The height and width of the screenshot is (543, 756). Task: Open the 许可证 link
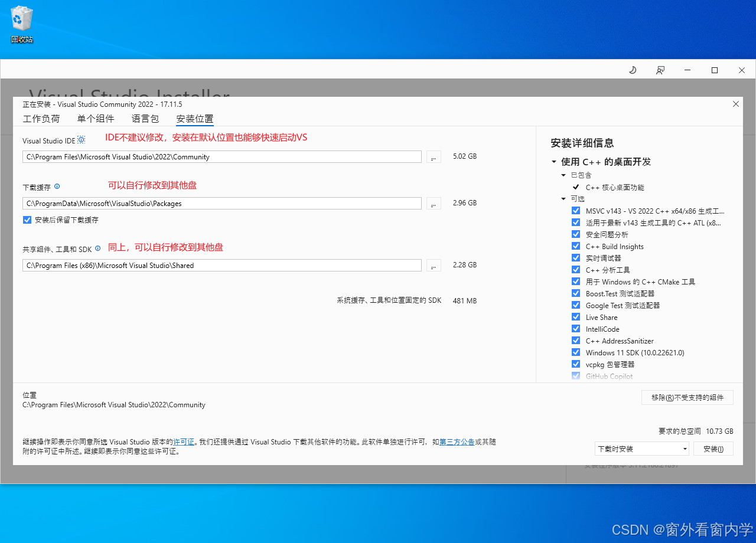[x=184, y=441]
